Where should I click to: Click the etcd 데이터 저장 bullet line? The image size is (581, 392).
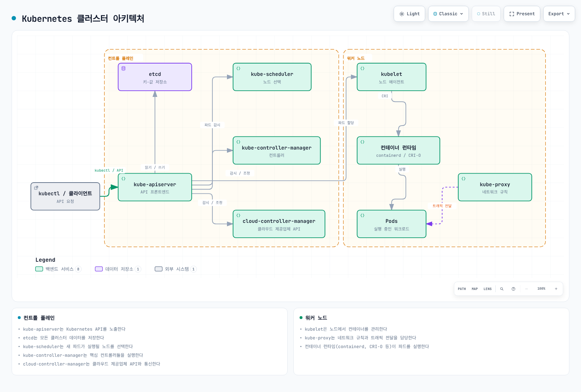click(64, 338)
